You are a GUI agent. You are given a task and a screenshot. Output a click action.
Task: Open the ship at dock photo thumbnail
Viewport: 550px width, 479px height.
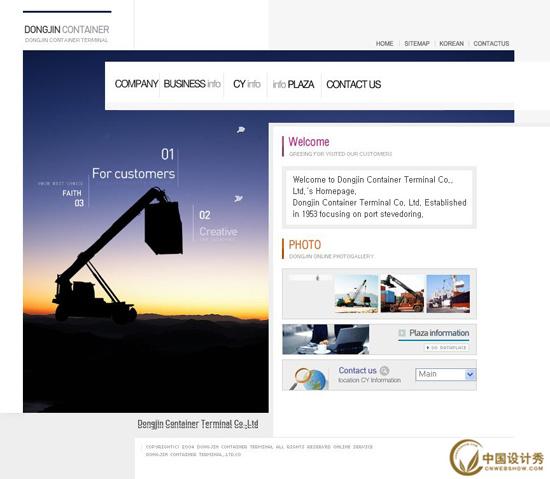[x=448, y=294]
